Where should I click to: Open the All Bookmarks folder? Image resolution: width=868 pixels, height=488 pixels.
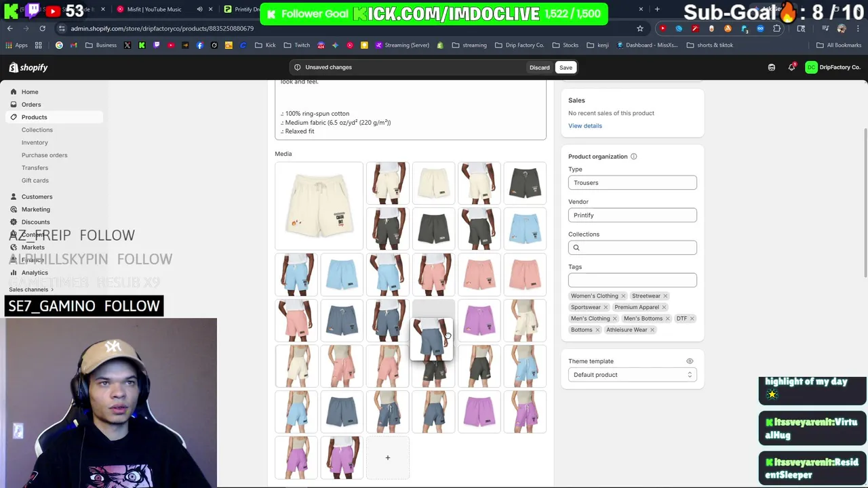click(839, 45)
